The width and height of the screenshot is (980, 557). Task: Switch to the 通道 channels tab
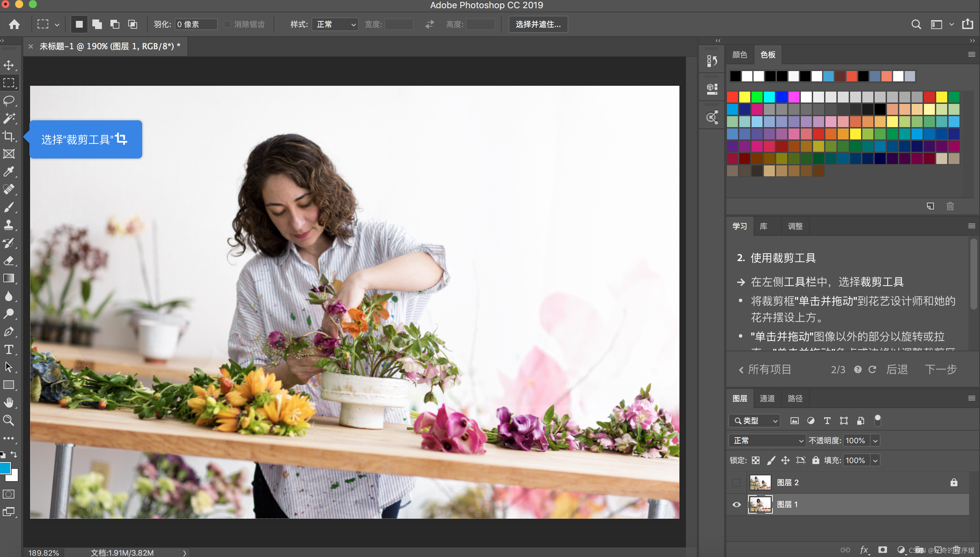point(767,398)
